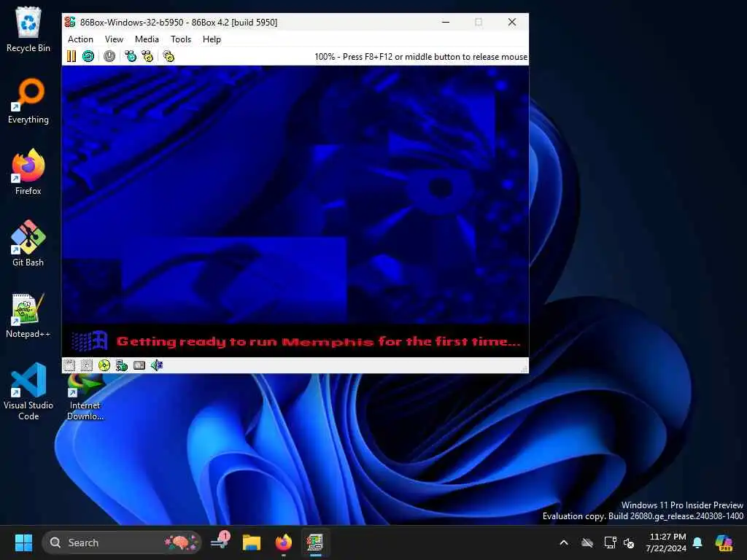
Task: Open the Media menu
Action: (147, 39)
